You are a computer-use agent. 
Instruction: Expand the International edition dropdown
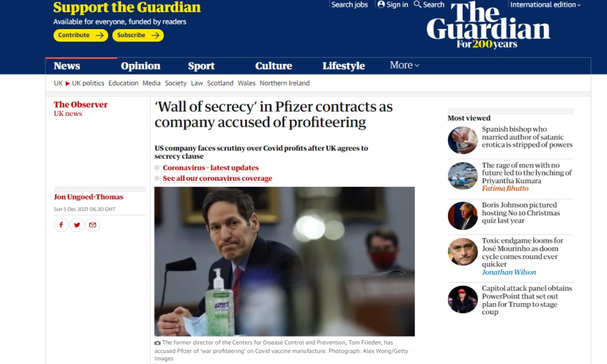(545, 5)
